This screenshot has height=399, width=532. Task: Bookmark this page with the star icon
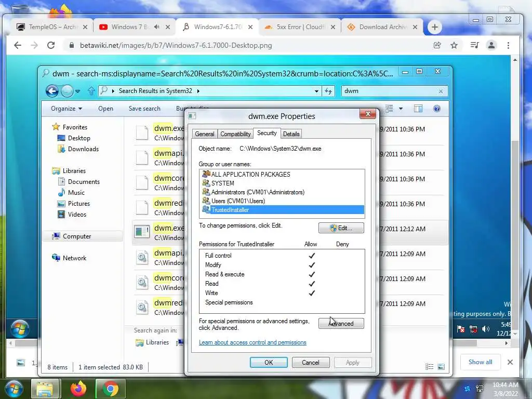(454, 45)
